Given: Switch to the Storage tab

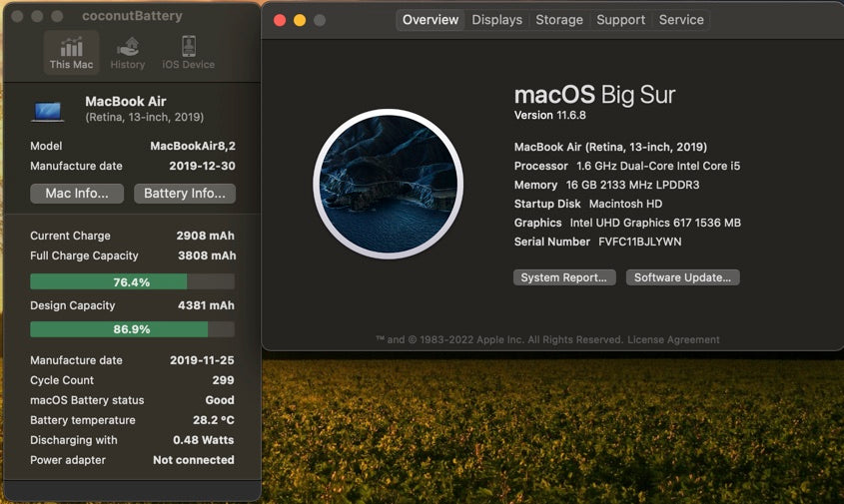Looking at the screenshot, I should [559, 20].
